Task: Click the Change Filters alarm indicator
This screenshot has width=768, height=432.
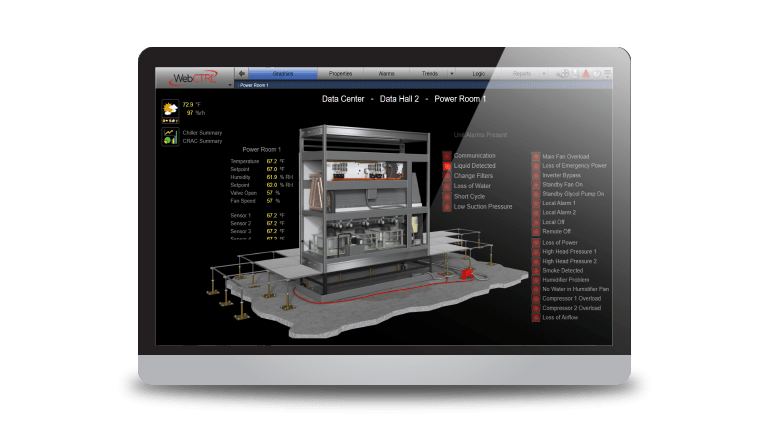Action: (x=447, y=176)
